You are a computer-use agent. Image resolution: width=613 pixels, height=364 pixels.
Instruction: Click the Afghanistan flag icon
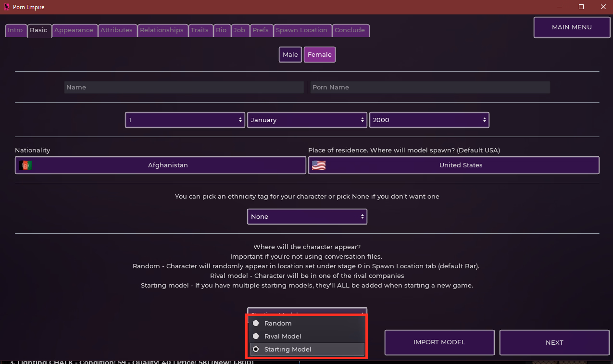(x=25, y=165)
